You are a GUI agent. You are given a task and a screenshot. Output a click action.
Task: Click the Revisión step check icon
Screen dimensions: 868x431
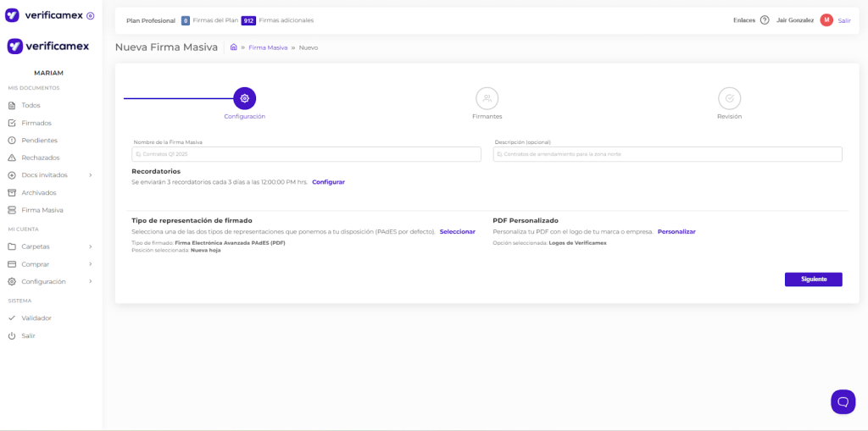tap(729, 98)
